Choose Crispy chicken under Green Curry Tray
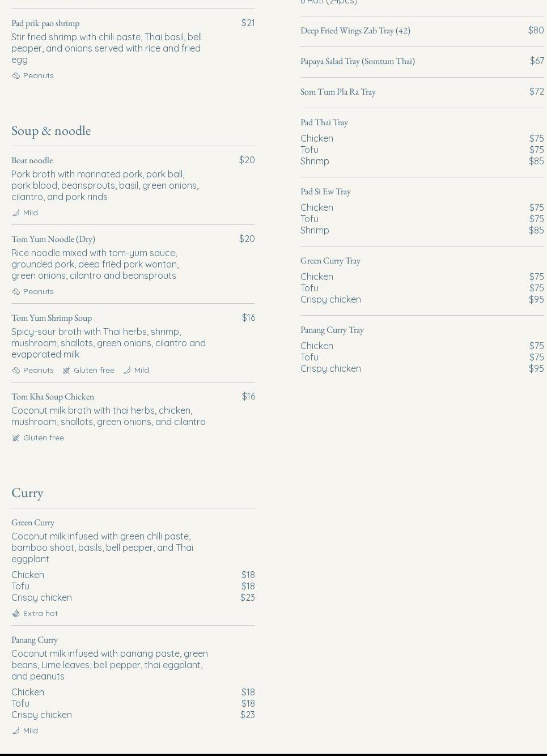This screenshot has width=547, height=756. point(422,299)
